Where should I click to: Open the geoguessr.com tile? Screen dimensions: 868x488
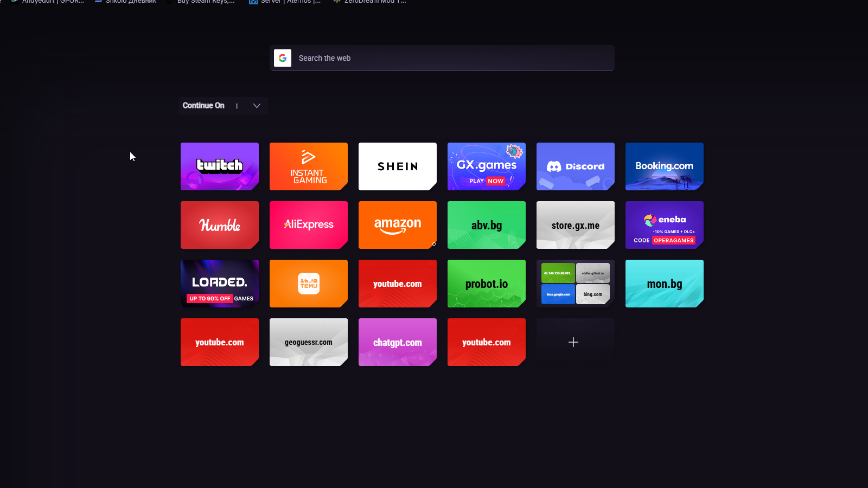pos(309,342)
